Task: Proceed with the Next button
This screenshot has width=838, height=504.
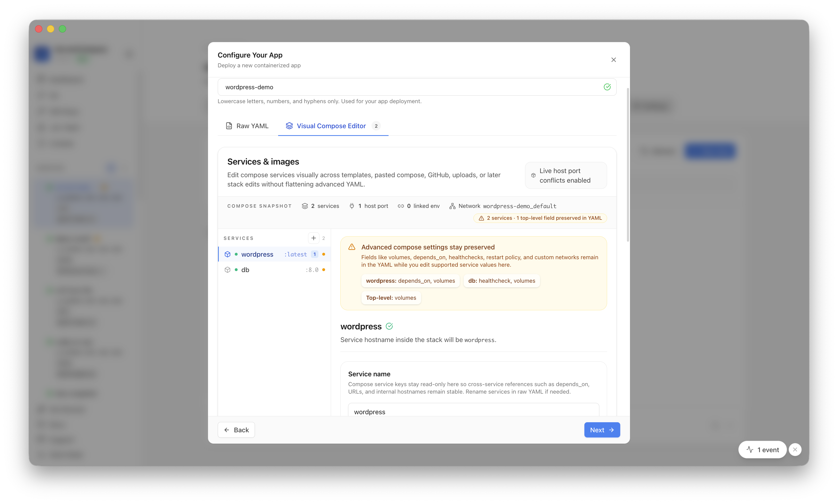Action: pyautogui.click(x=602, y=430)
